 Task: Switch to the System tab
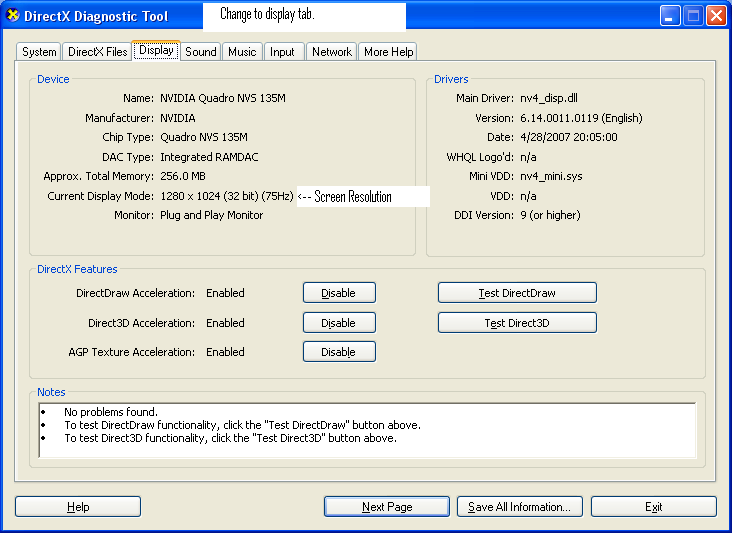(x=39, y=52)
